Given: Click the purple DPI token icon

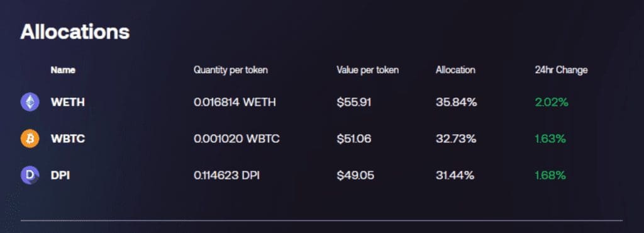Looking at the screenshot, I should tap(30, 175).
